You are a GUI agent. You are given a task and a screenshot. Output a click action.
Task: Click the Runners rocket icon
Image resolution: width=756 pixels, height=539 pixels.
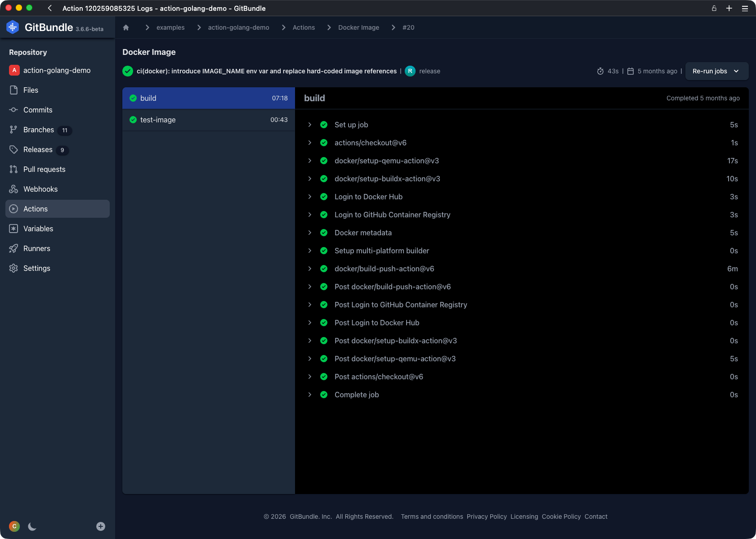[14, 248]
